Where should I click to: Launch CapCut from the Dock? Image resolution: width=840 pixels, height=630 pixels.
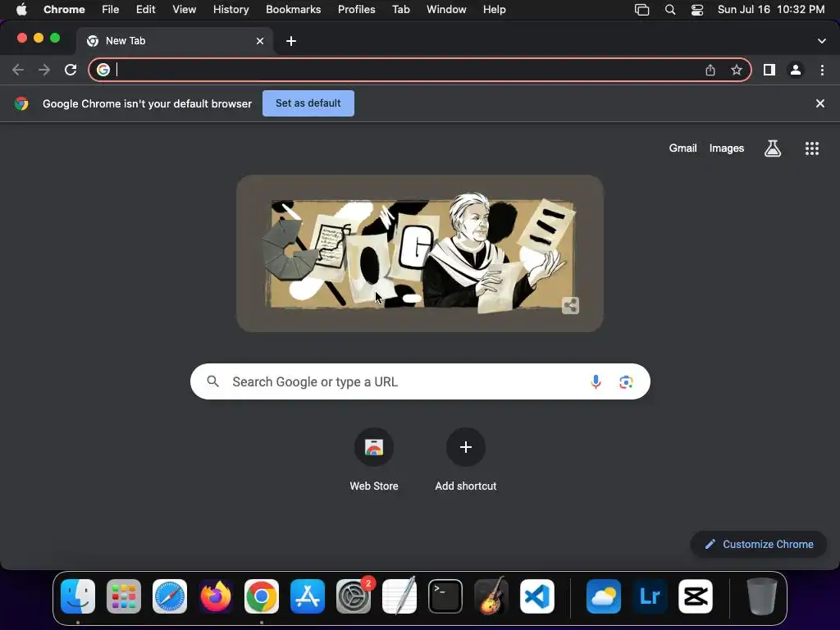click(696, 596)
